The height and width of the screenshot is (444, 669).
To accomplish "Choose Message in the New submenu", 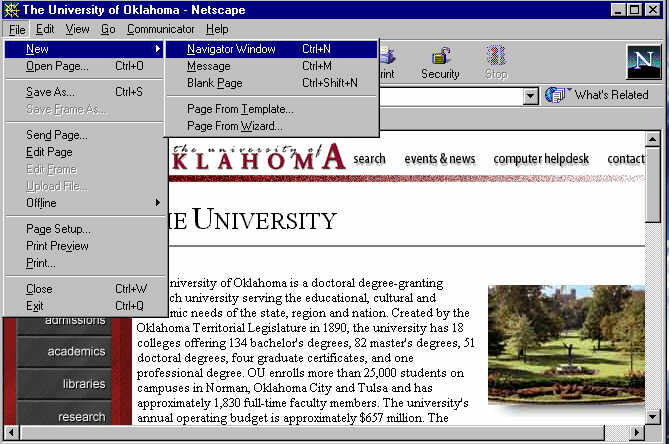I will point(272,66).
